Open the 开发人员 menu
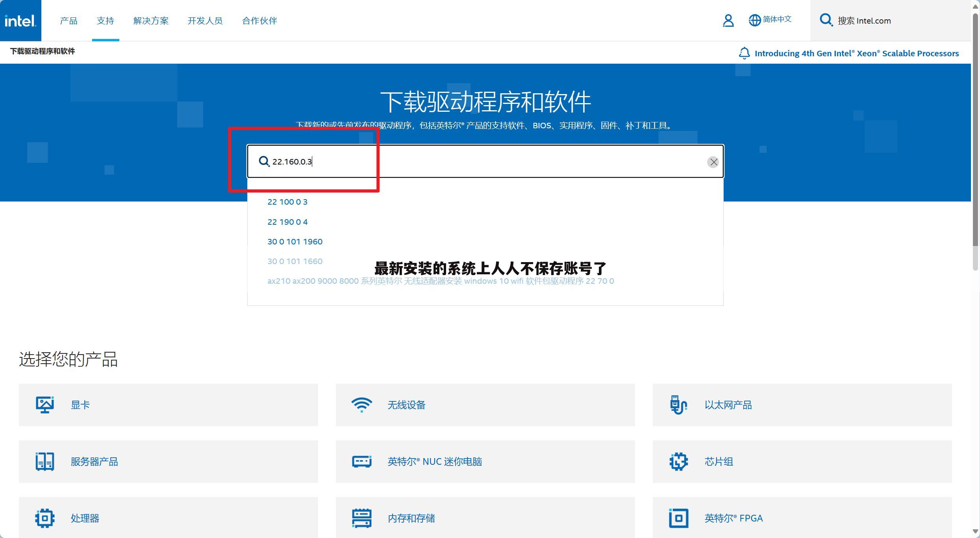Viewport: 980px width, 538px height. click(205, 20)
